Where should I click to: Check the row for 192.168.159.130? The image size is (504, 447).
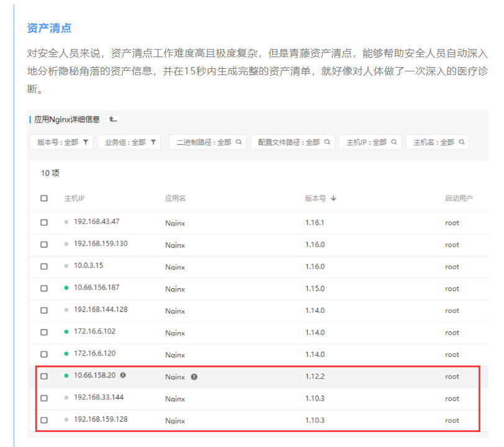coord(44,245)
